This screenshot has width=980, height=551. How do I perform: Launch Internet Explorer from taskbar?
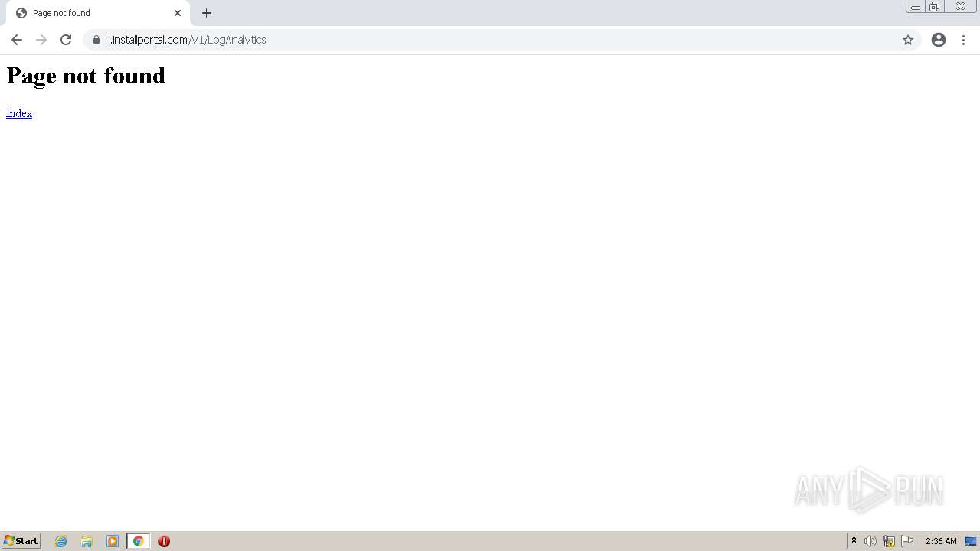tap(61, 541)
